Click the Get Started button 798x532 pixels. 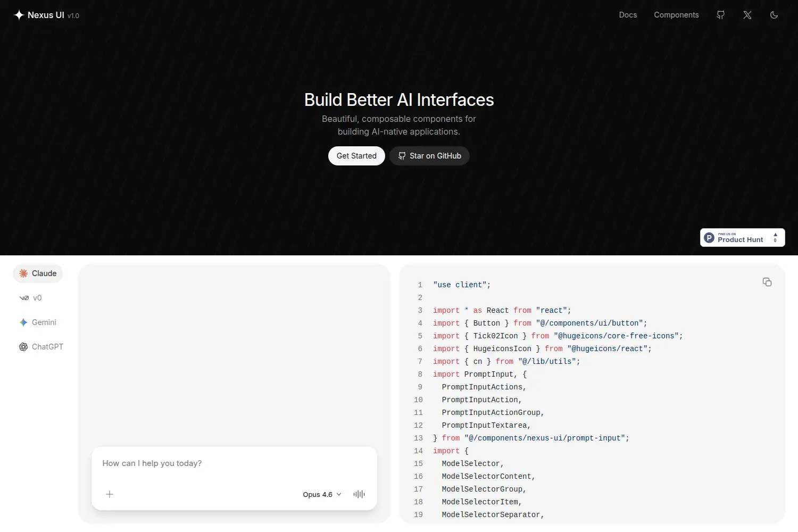tap(356, 156)
